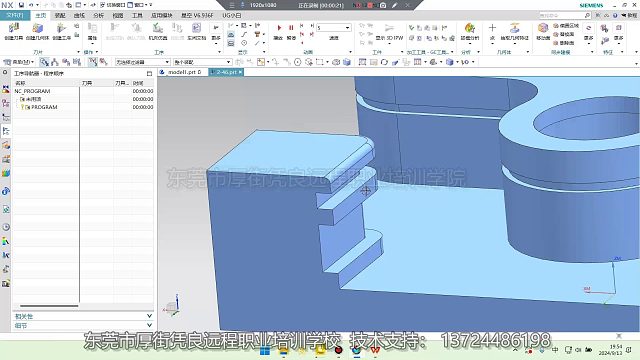The image size is (640, 360).
Task: Click the Undo arrow in title bar
Action: coord(31,5)
